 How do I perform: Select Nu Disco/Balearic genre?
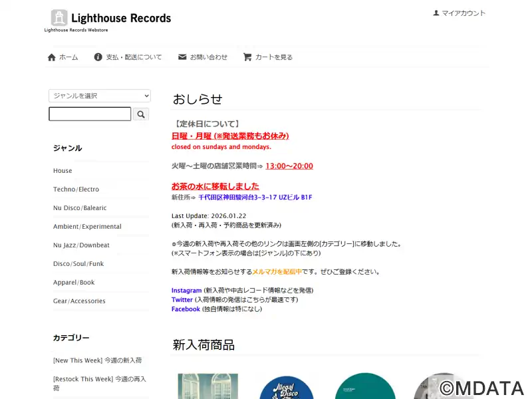[80, 208]
